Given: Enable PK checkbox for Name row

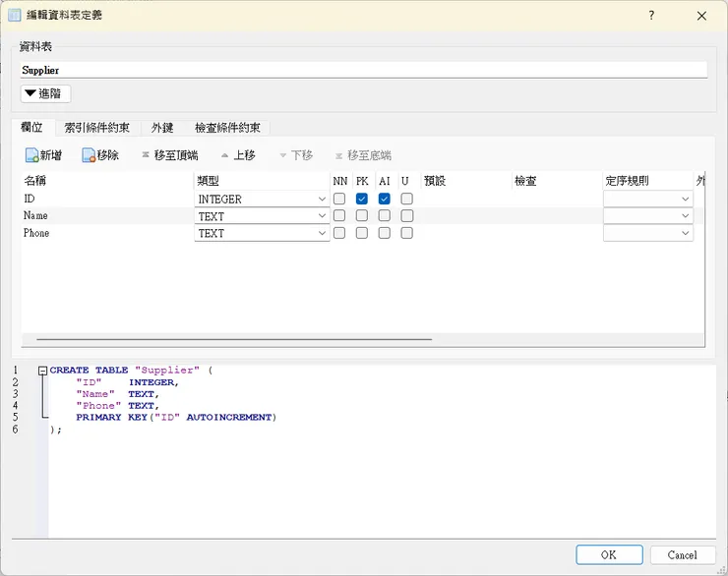Looking at the screenshot, I should click(x=362, y=215).
